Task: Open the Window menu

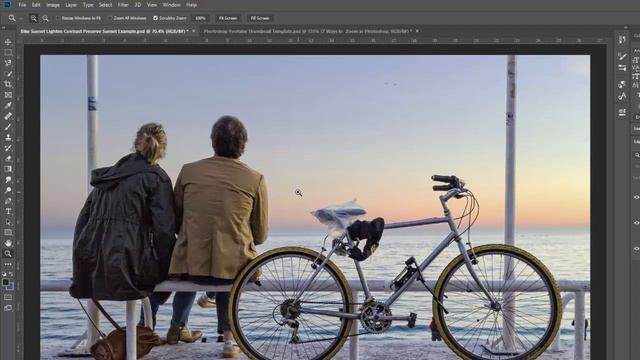Action: click(x=171, y=5)
